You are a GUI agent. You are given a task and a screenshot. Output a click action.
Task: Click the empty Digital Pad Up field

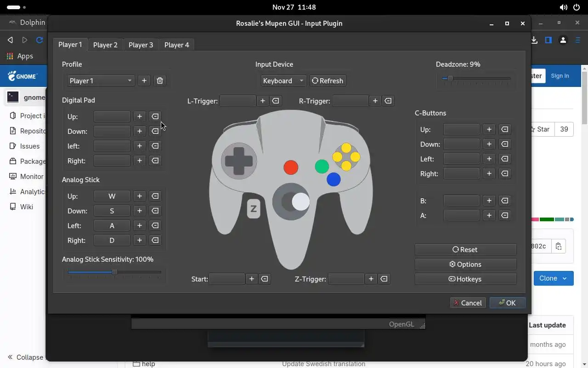click(x=112, y=116)
